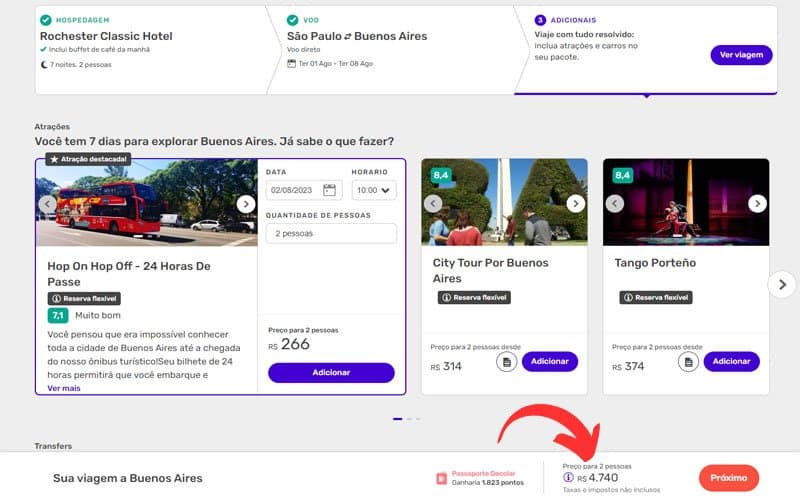The height and width of the screenshot is (500, 800).
Task: Open the Hop On Hop Off bus thumbnail
Action: [146, 203]
